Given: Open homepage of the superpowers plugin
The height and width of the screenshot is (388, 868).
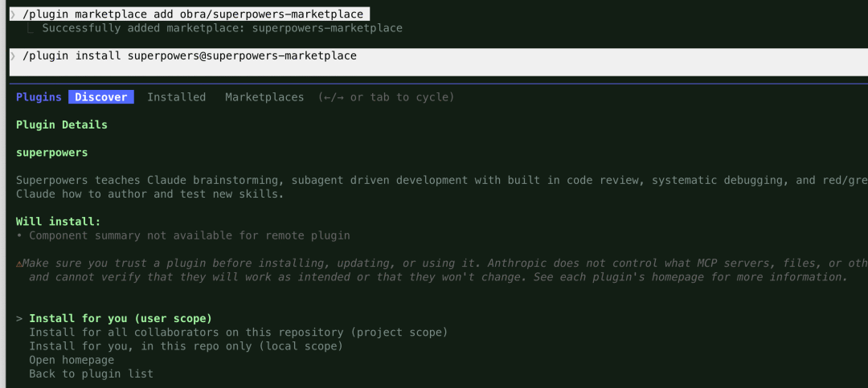Looking at the screenshot, I should pos(72,360).
